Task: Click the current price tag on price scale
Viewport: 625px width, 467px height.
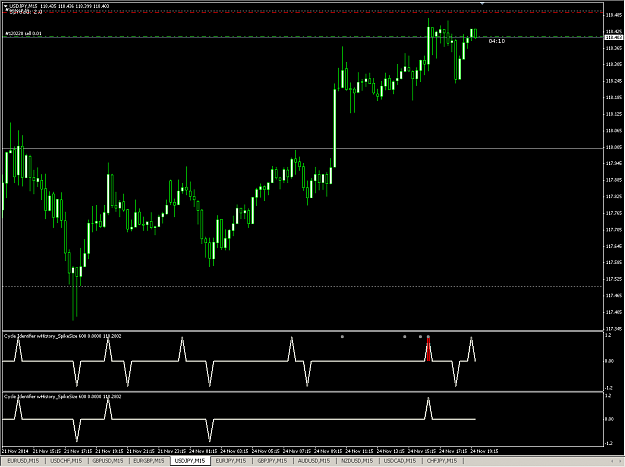Action: point(614,37)
